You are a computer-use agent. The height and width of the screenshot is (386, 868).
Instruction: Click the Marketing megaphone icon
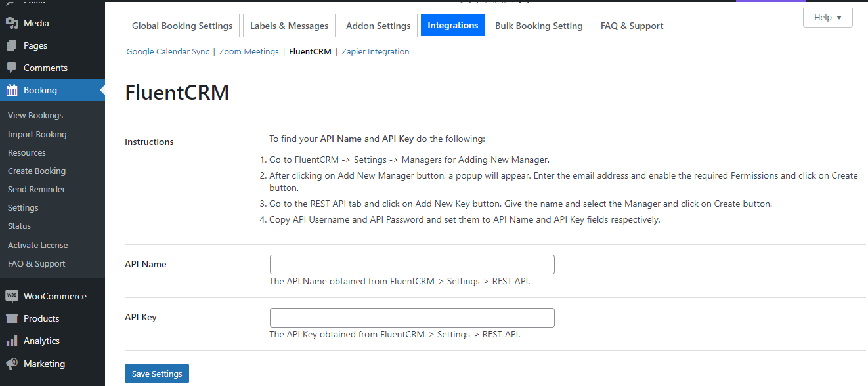click(x=12, y=364)
